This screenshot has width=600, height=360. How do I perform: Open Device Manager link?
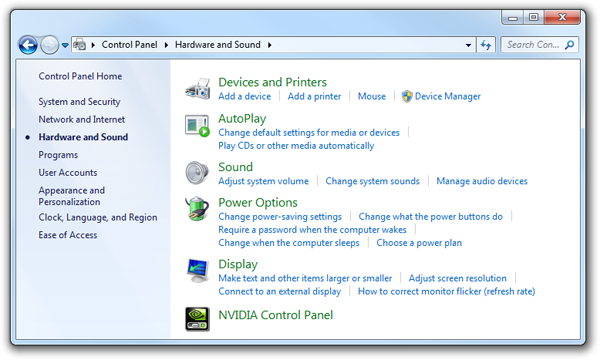(448, 96)
